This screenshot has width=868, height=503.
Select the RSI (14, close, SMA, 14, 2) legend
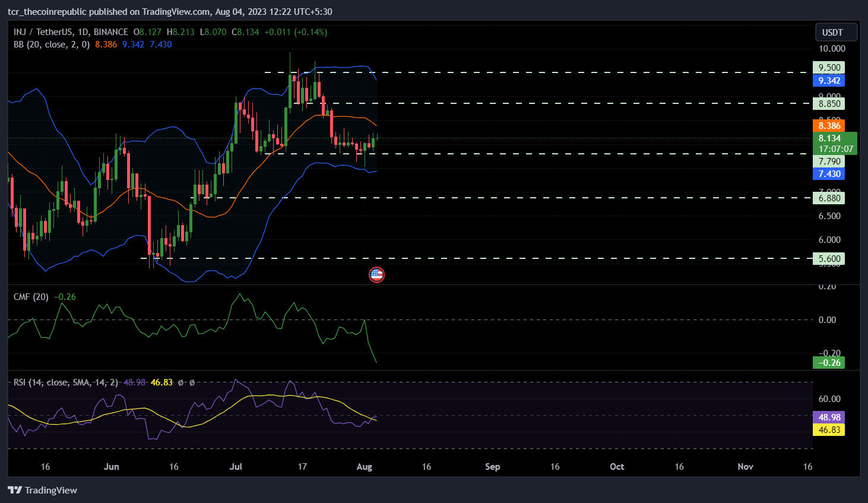point(65,382)
